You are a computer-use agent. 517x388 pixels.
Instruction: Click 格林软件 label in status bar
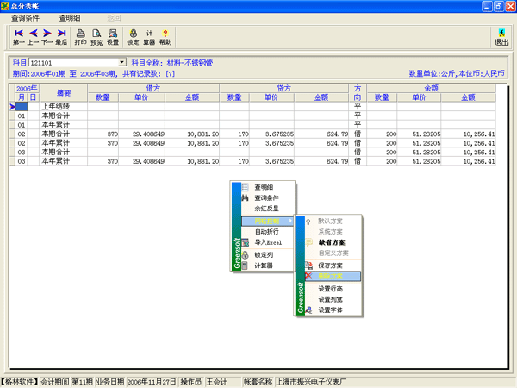click(20, 382)
